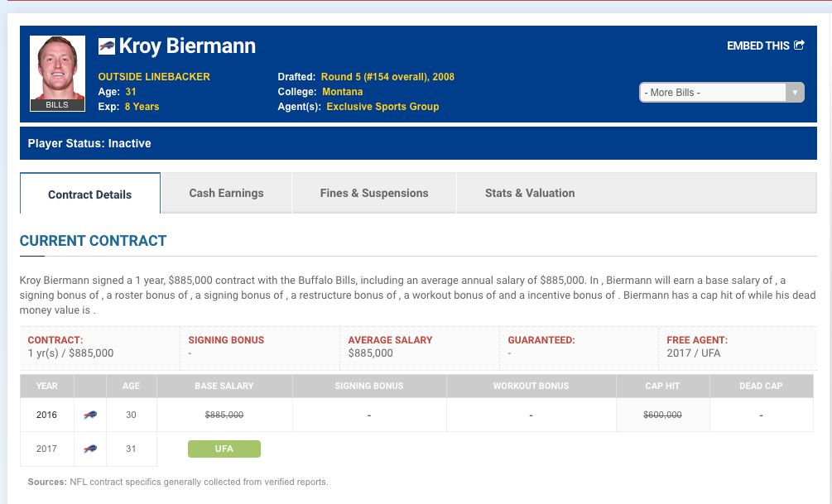The height and width of the screenshot is (504, 832).
Task: Click the More Bills dropdown arrow
Action: click(x=795, y=92)
